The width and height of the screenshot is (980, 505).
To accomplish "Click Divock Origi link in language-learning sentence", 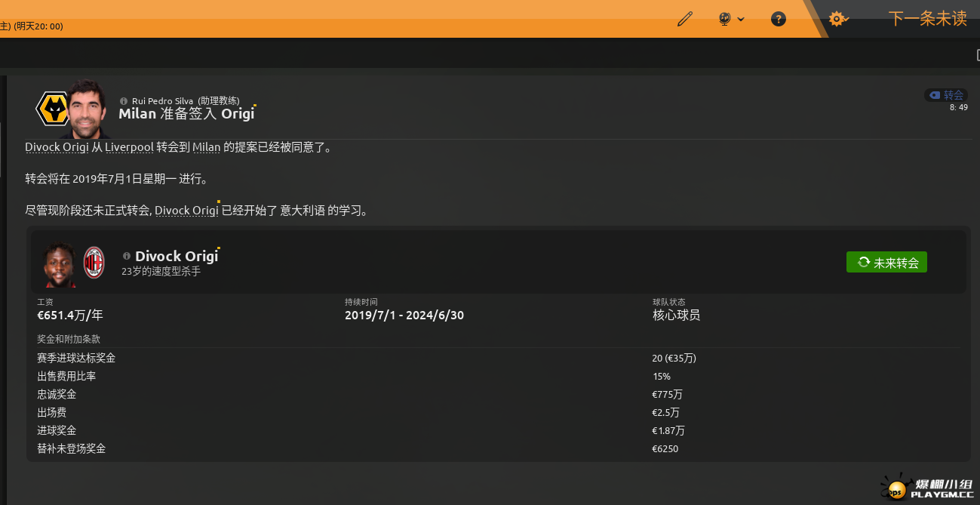I will pyautogui.click(x=186, y=211).
